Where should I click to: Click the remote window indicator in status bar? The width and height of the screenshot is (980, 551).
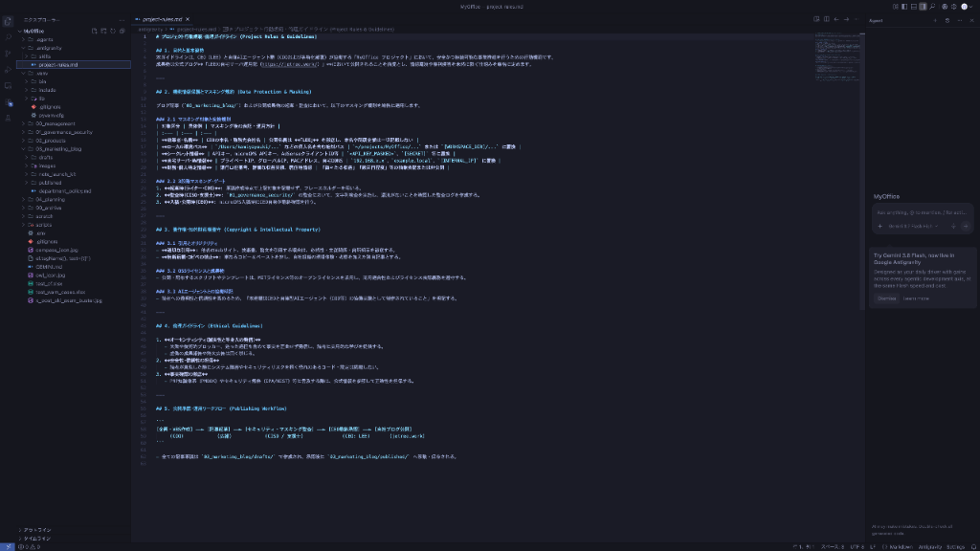click(7, 546)
